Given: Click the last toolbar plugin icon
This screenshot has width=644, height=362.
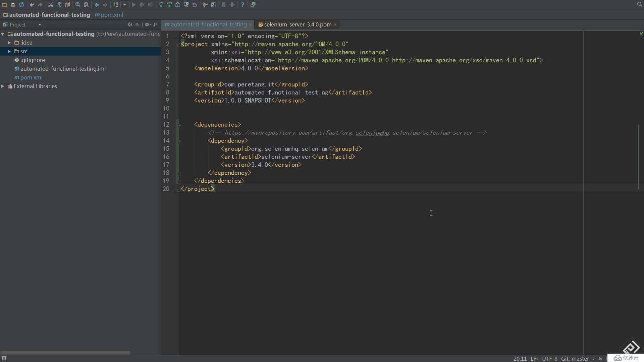Looking at the screenshot, I should (253, 5).
